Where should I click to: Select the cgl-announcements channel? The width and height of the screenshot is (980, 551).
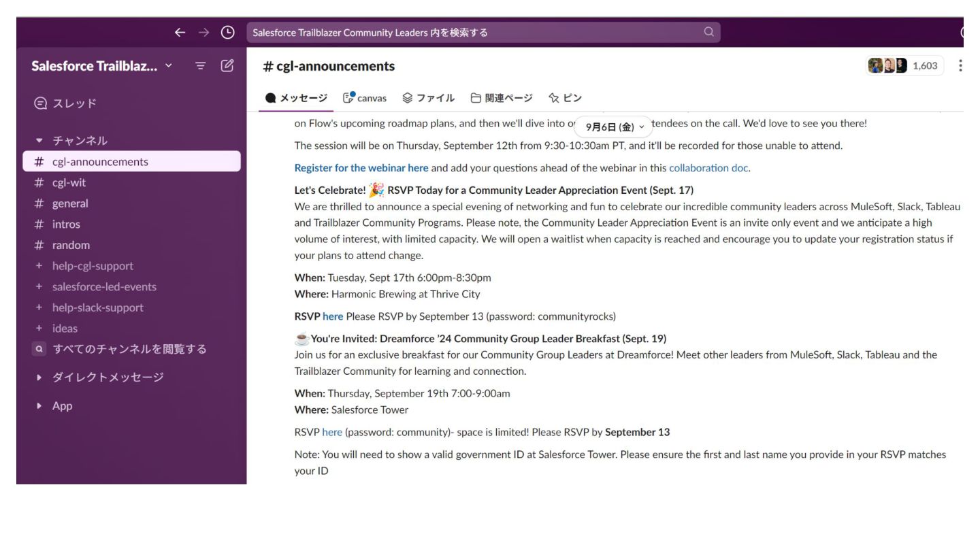pyautogui.click(x=132, y=162)
